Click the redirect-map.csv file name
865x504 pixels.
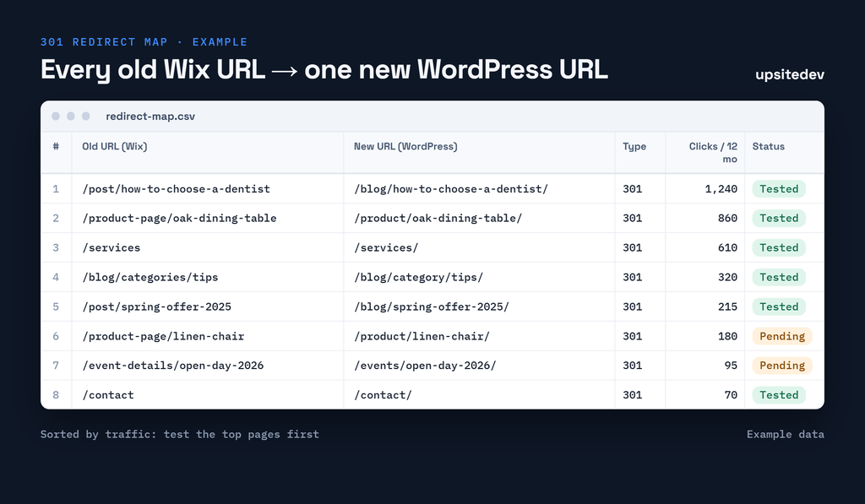point(150,117)
